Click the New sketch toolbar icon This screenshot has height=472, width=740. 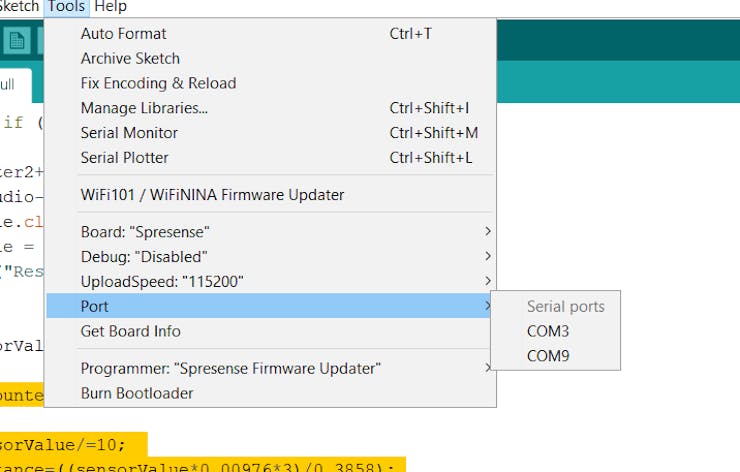coord(17,41)
